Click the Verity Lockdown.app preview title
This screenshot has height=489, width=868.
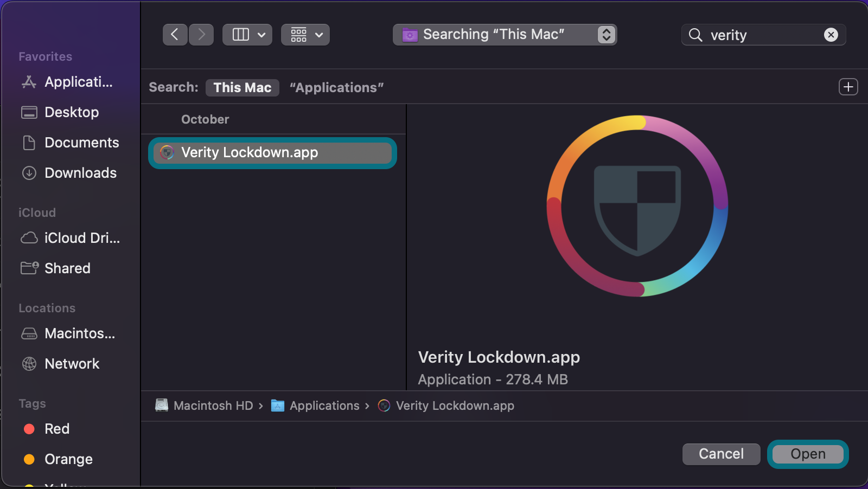tap(499, 357)
